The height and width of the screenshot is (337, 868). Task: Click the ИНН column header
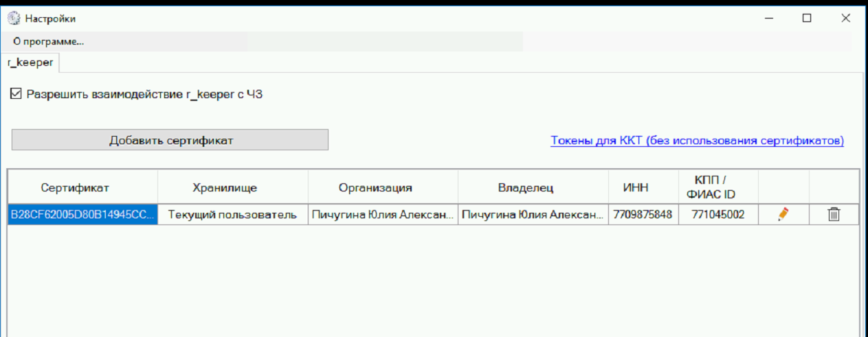click(x=636, y=187)
